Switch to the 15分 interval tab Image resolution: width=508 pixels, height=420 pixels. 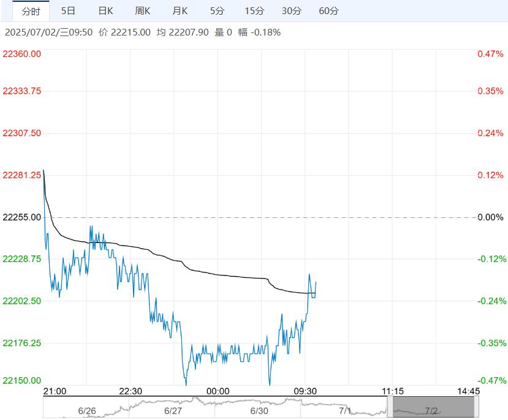pyautogui.click(x=254, y=11)
